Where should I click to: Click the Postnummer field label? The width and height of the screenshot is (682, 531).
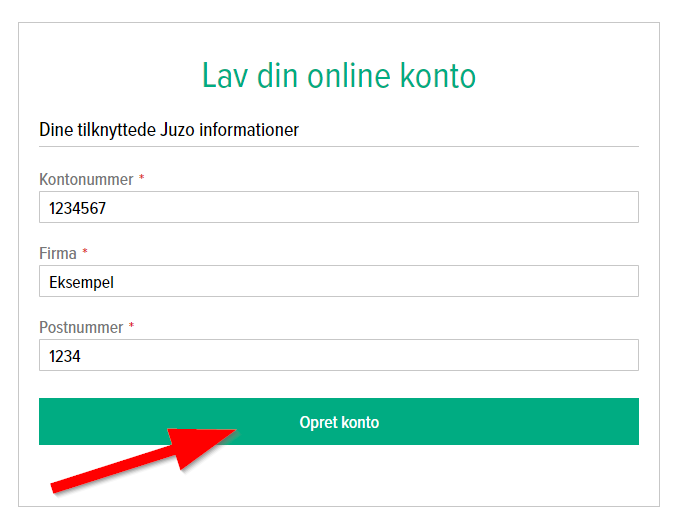[x=81, y=327]
